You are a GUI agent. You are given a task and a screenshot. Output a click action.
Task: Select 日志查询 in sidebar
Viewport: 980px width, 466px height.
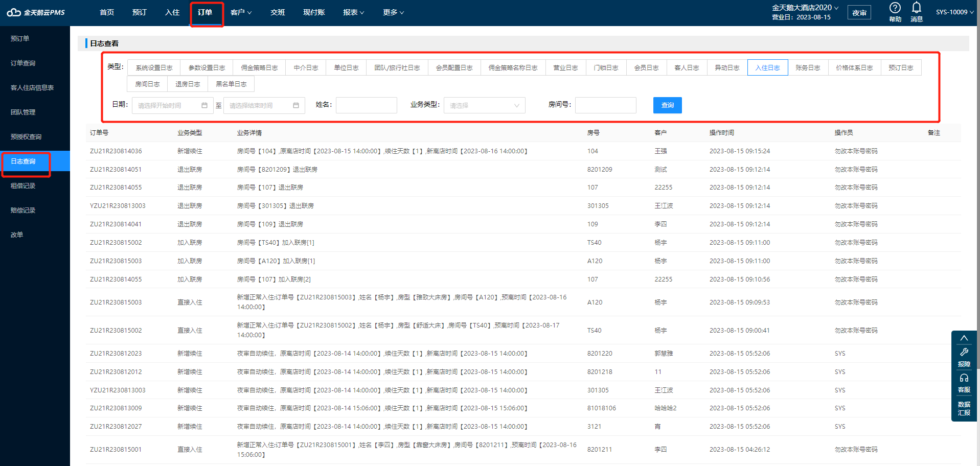[35, 161]
